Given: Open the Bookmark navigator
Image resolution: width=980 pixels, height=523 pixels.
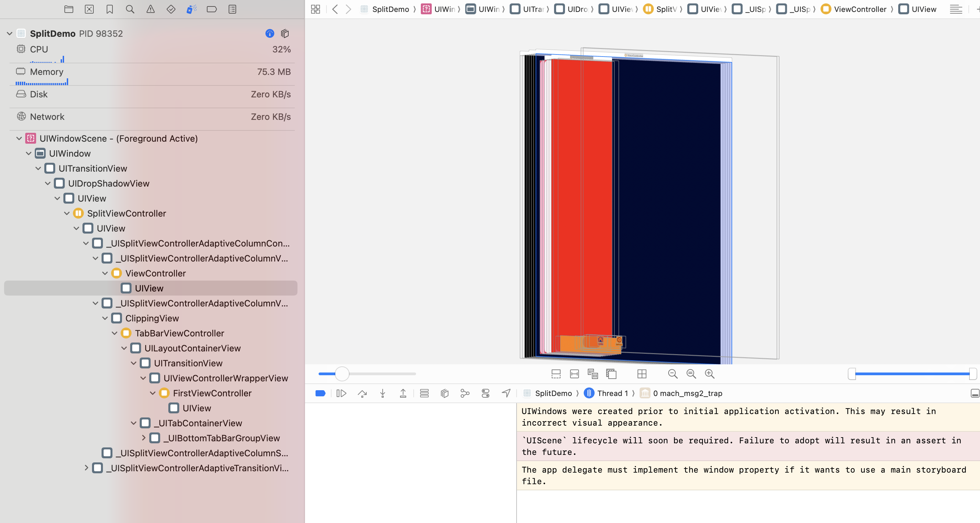Looking at the screenshot, I should click(110, 9).
